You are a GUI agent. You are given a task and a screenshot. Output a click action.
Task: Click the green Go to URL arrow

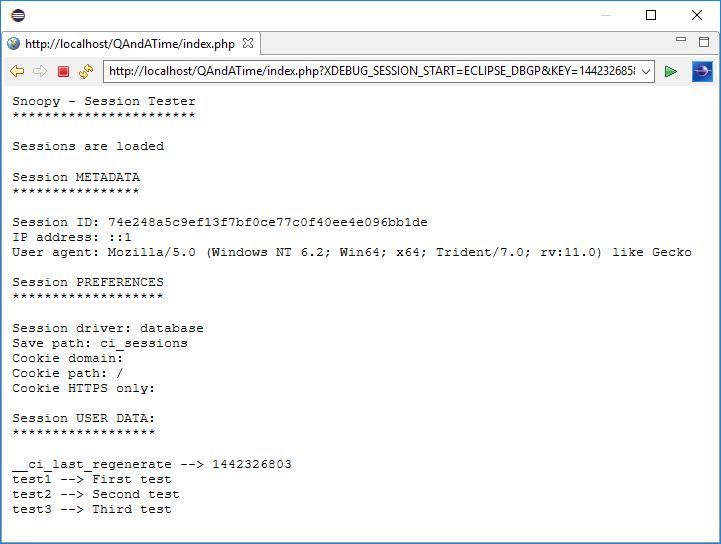671,71
